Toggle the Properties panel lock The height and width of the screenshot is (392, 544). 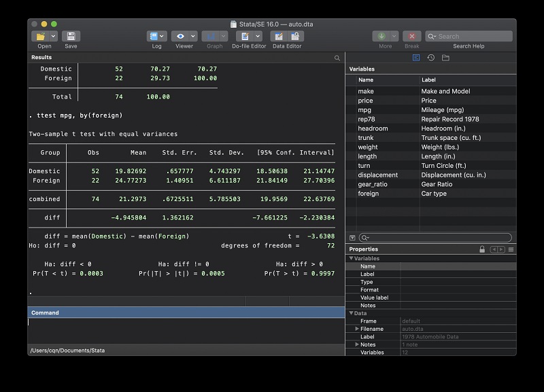point(482,249)
